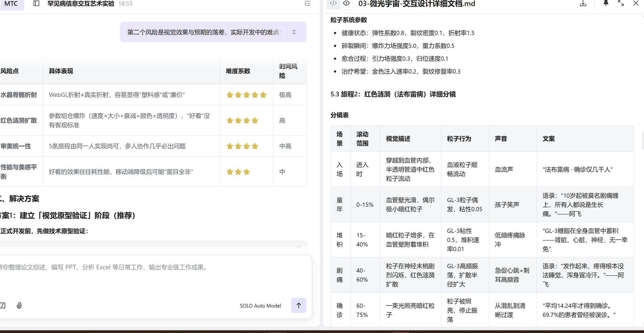Click the 03-微光宇宙 document file name
Viewport: 644px width, 333px height.
(417, 4)
